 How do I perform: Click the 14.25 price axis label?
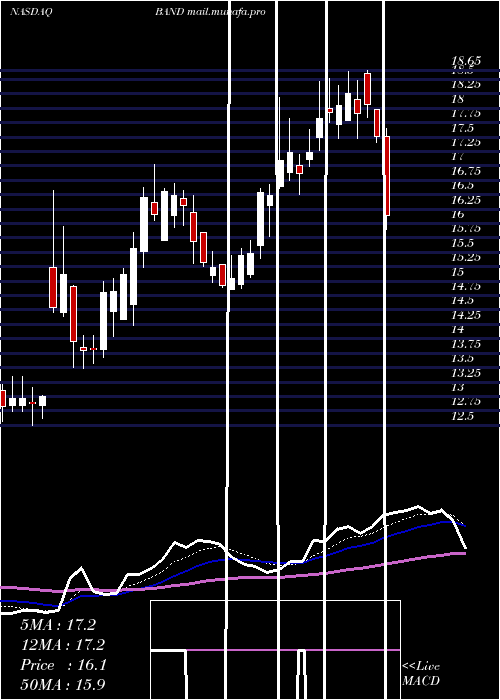(466, 315)
